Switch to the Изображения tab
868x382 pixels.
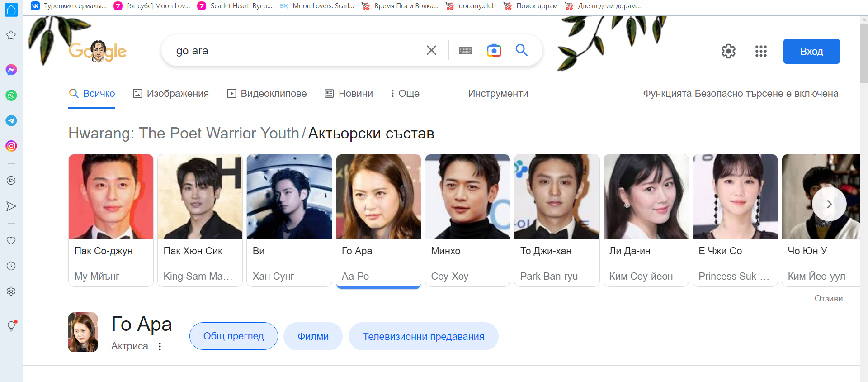pos(171,94)
